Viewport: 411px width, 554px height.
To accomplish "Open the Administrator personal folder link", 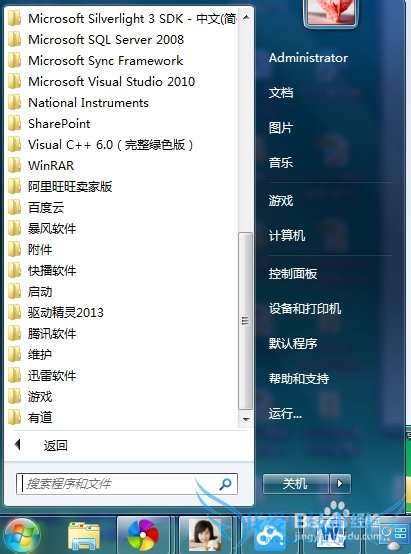I will coord(308,58).
